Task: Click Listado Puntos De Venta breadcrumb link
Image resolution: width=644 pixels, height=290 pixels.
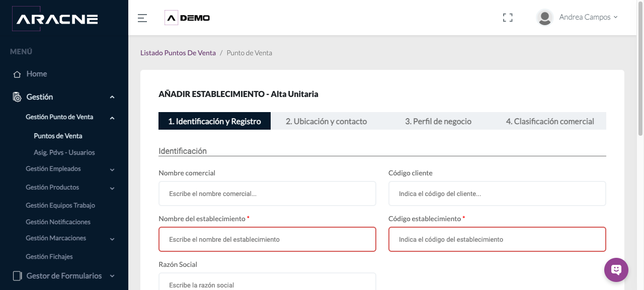Action: pyautogui.click(x=178, y=53)
